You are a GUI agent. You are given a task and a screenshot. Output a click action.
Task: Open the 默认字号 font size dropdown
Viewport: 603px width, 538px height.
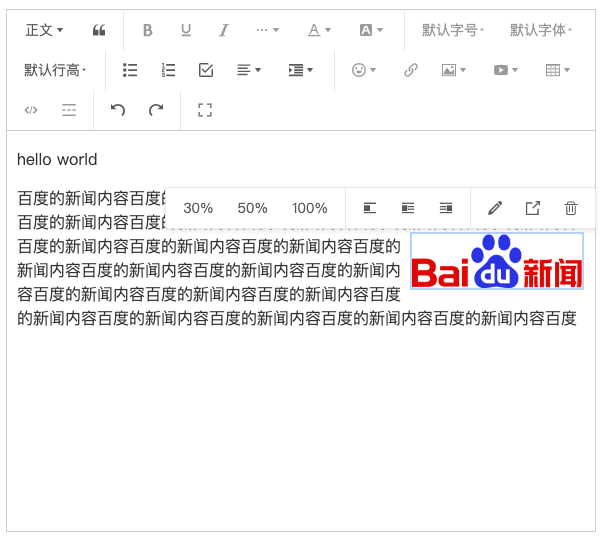coord(453,30)
